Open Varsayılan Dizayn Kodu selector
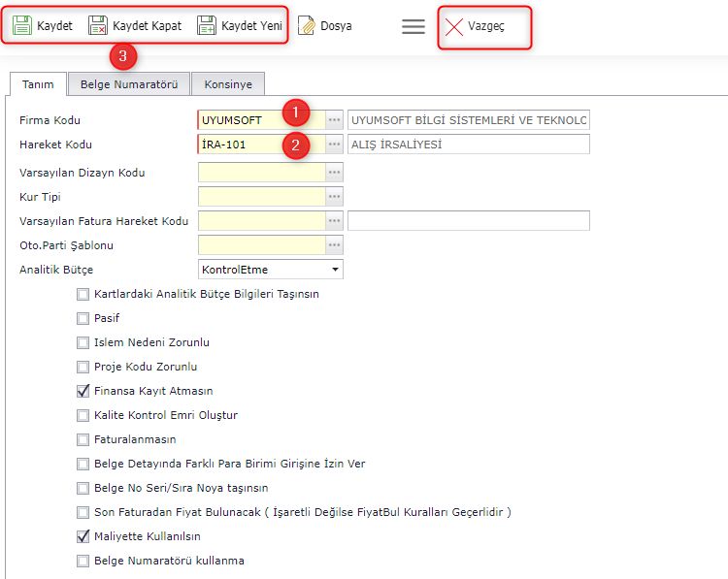Viewport: 728px width, 579px height. 335,173
